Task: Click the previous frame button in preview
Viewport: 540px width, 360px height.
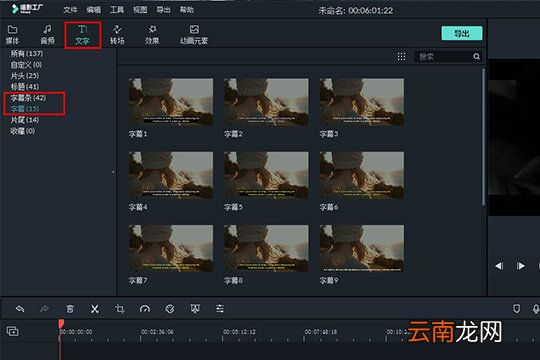Action: point(499,266)
